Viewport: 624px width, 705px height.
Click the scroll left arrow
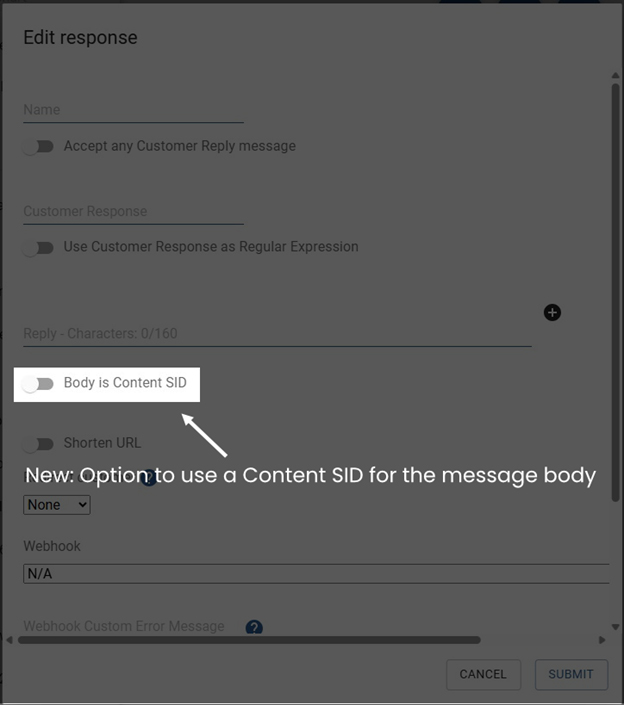coord(9,640)
